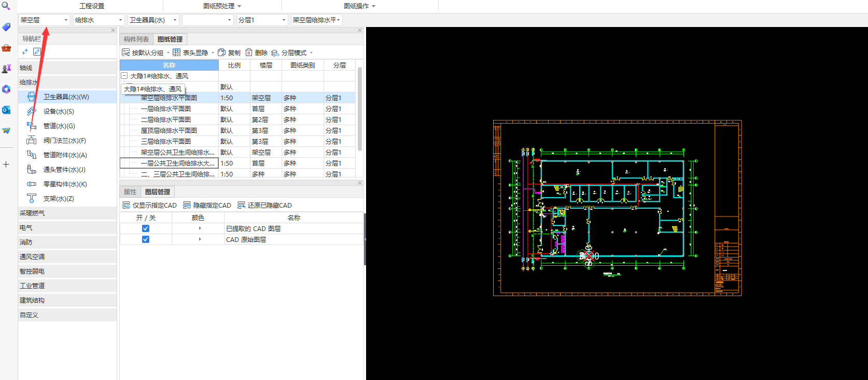Toggle 已提取的 CAD 图层 checkbox

click(146, 228)
